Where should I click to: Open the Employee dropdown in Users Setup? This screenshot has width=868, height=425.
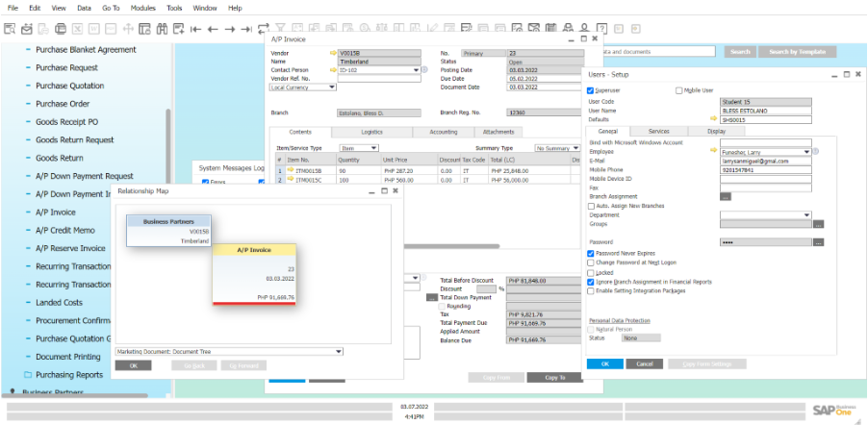coord(806,152)
